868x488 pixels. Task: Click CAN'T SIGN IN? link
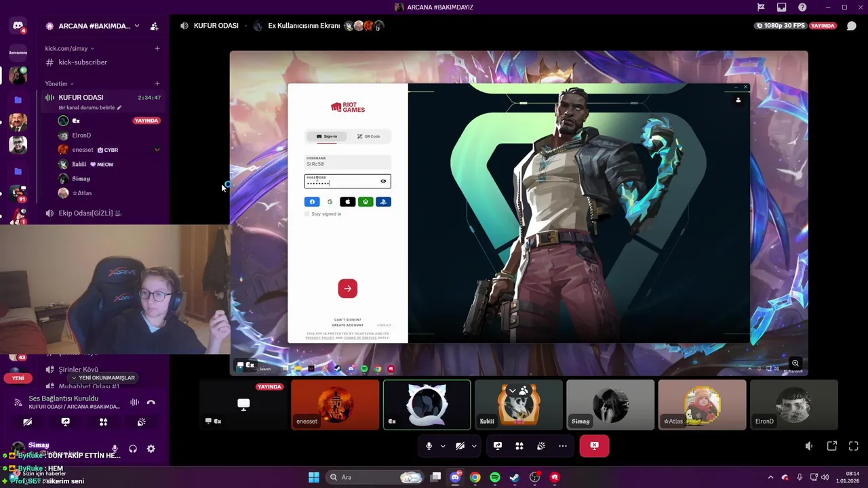click(348, 320)
